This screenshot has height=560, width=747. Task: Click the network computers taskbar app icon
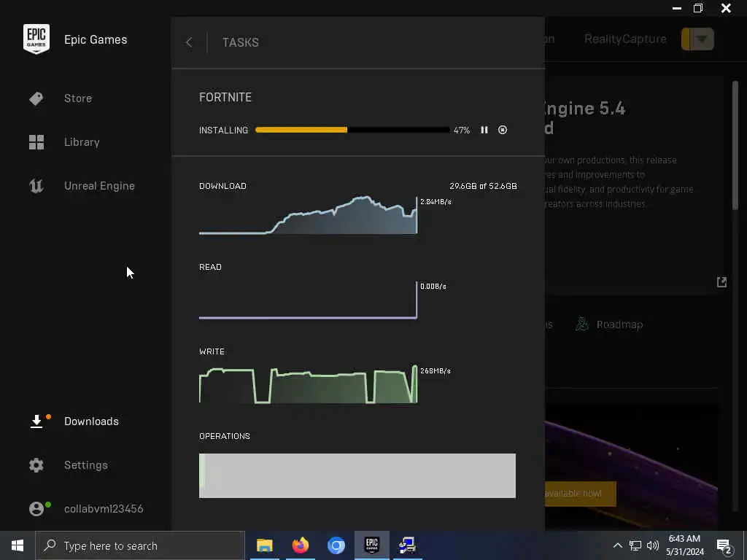(x=407, y=545)
